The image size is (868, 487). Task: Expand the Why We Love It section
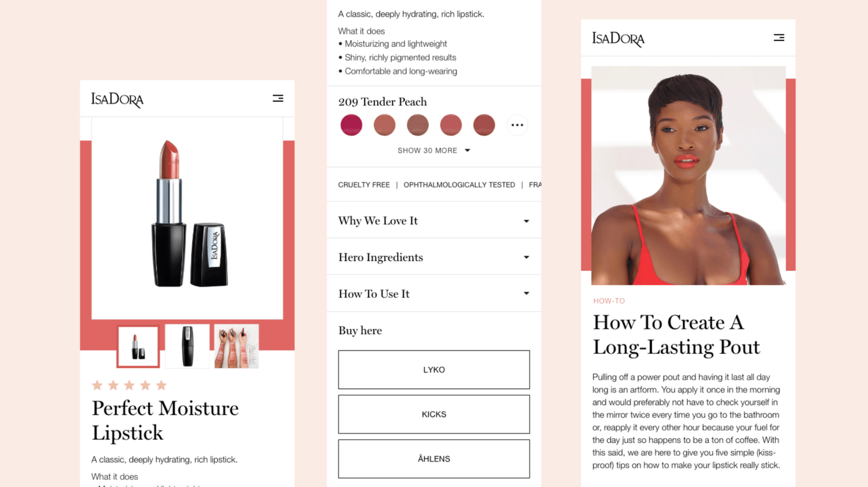[x=434, y=221]
